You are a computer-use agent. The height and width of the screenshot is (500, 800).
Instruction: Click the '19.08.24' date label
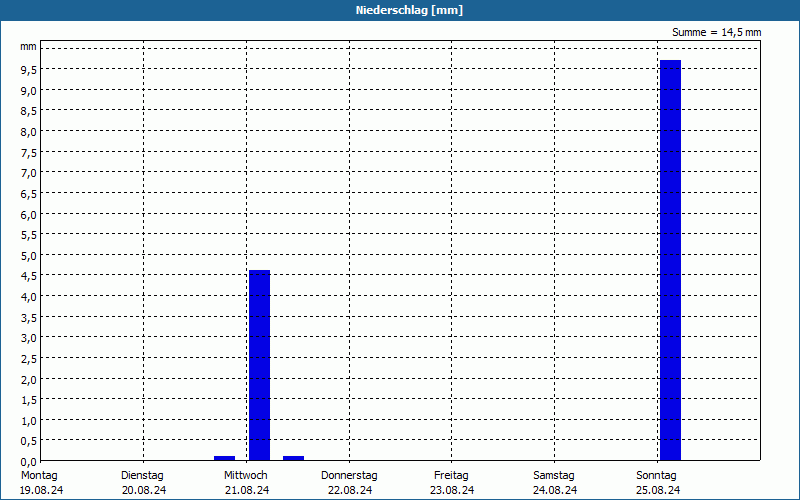click(41, 490)
